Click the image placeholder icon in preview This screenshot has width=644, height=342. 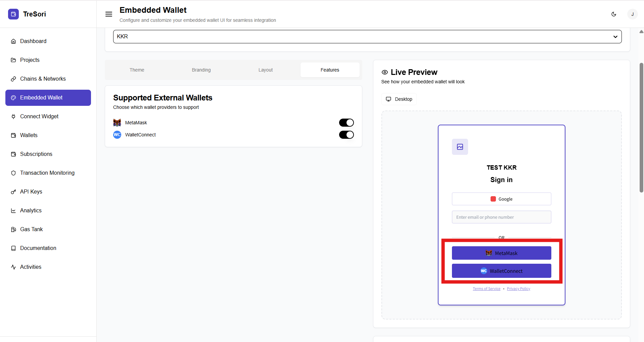pyautogui.click(x=460, y=147)
